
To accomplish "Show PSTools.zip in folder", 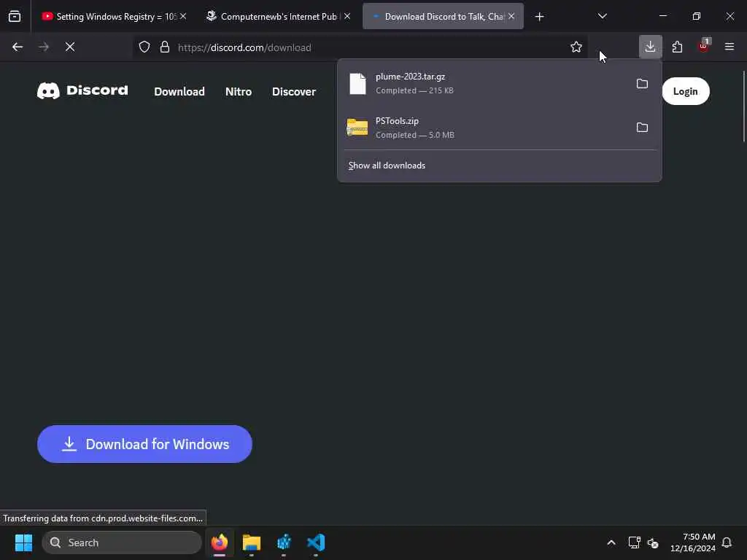I will (x=642, y=128).
